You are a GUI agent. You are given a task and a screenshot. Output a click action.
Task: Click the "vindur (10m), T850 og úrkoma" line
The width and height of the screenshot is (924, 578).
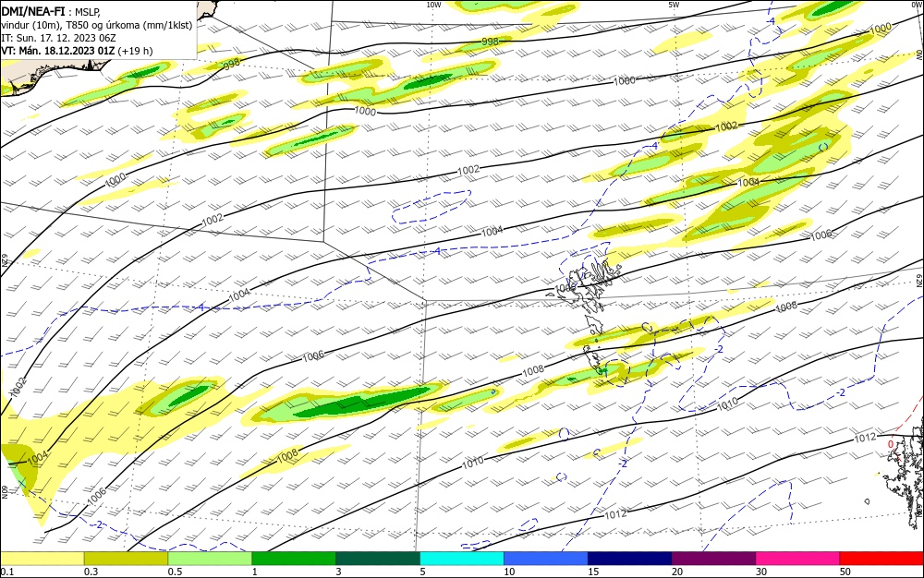click(97, 25)
